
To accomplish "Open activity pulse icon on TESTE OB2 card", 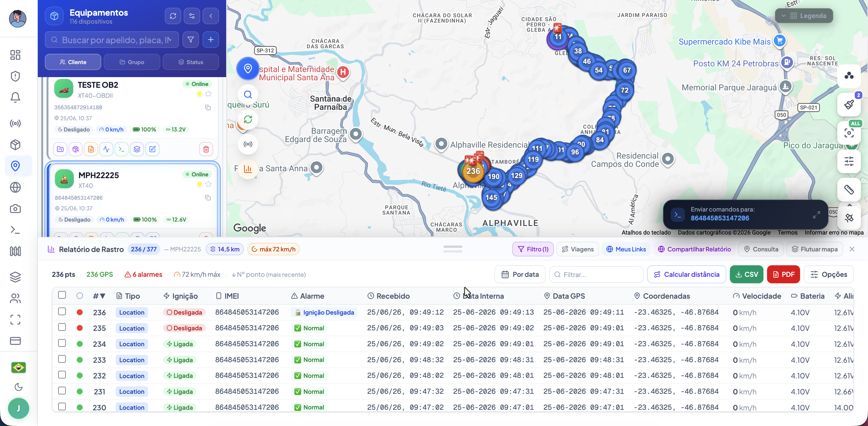I will click(x=106, y=149).
